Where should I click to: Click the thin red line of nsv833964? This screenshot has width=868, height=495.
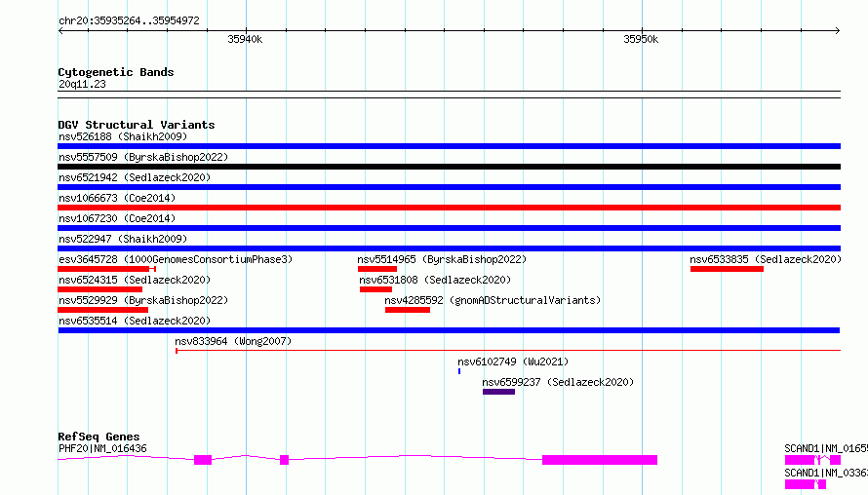(x=508, y=351)
